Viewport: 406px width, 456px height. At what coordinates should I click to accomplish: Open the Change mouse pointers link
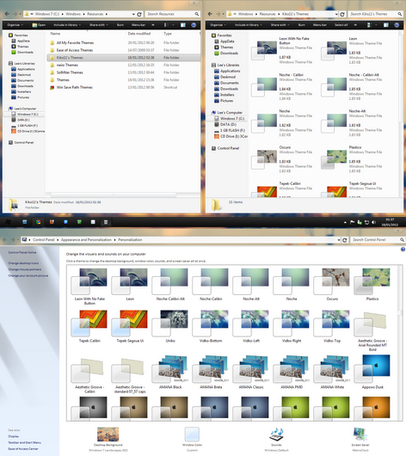(25, 269)
